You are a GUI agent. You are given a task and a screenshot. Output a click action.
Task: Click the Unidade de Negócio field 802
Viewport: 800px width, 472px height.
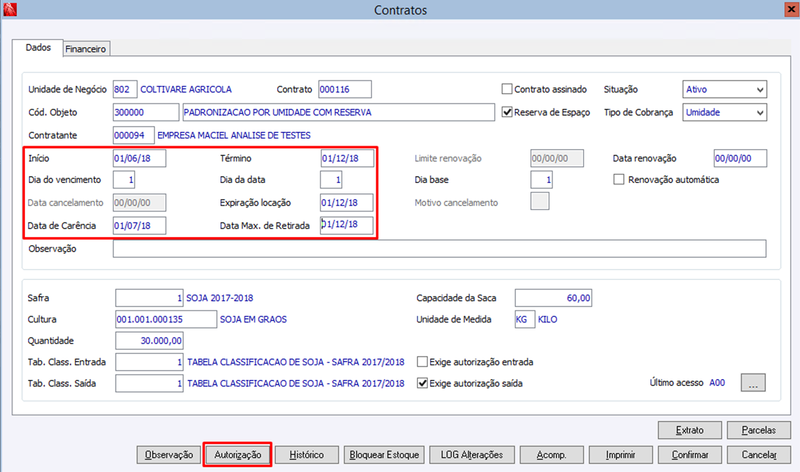pos(125,89)
